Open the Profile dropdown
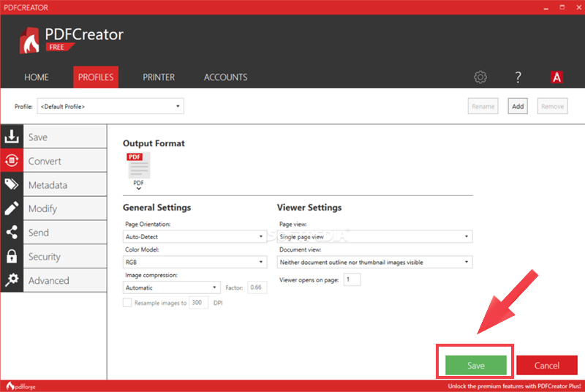 (x=110, y=106)
